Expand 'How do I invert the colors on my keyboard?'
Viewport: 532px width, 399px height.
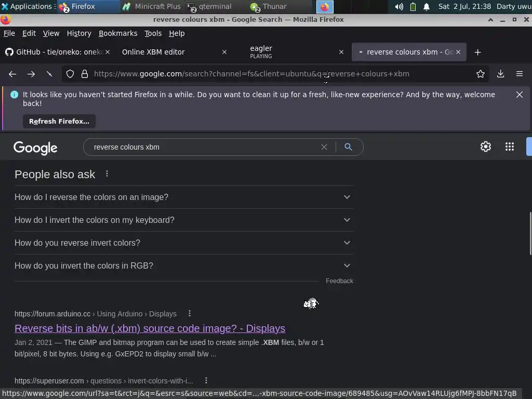click(183, 220)
